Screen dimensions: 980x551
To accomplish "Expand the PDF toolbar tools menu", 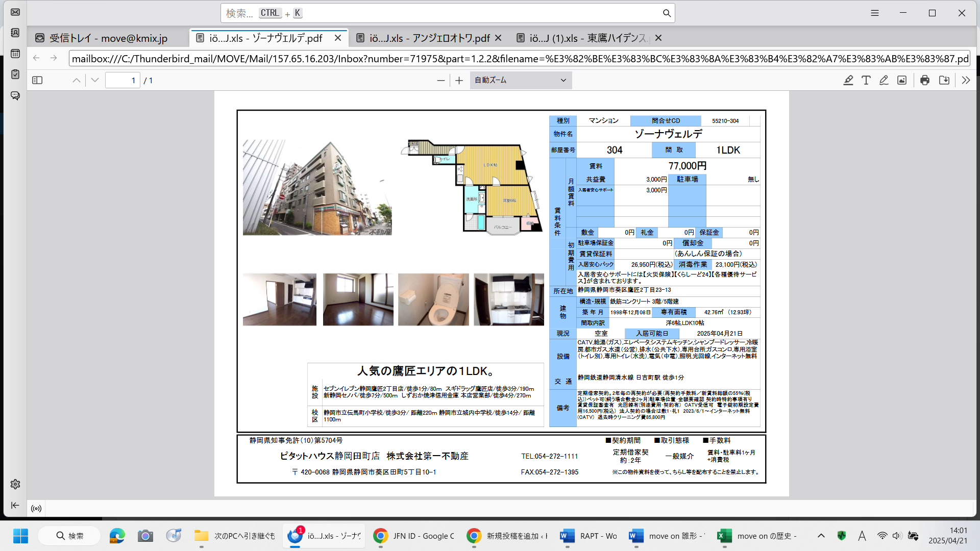I will pyautogui.click(x=966, y=80).
